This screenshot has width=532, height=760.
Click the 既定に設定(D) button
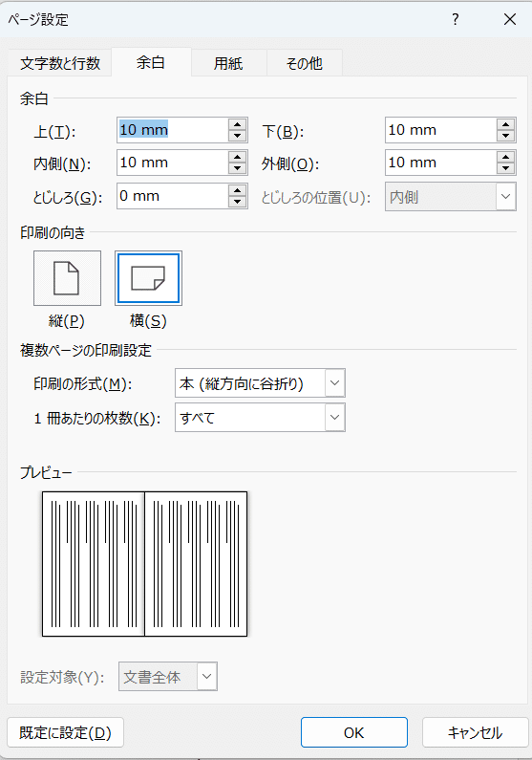(65, 733)
